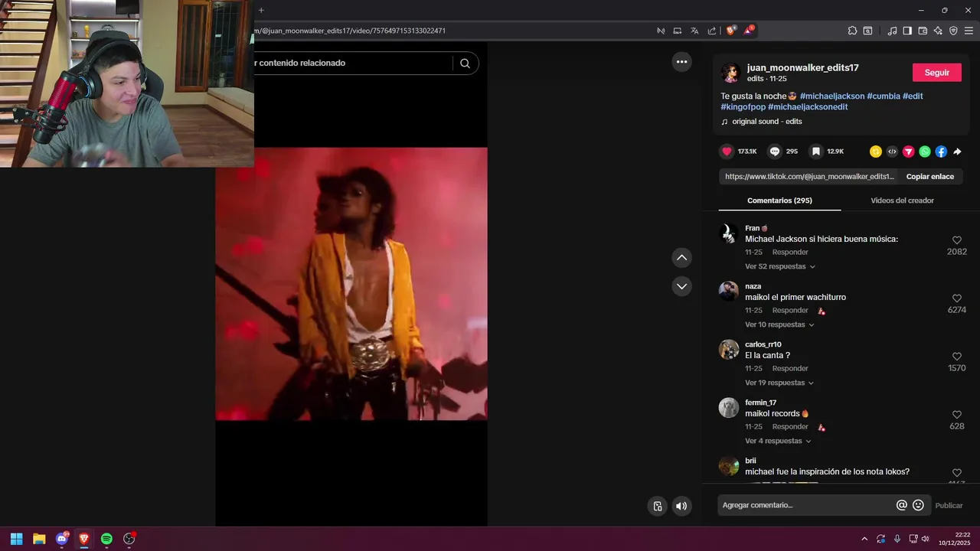Follow juan_moonwalker_edits17 with Seguir button
Viewport: 980px width, 551px height.
936,73
